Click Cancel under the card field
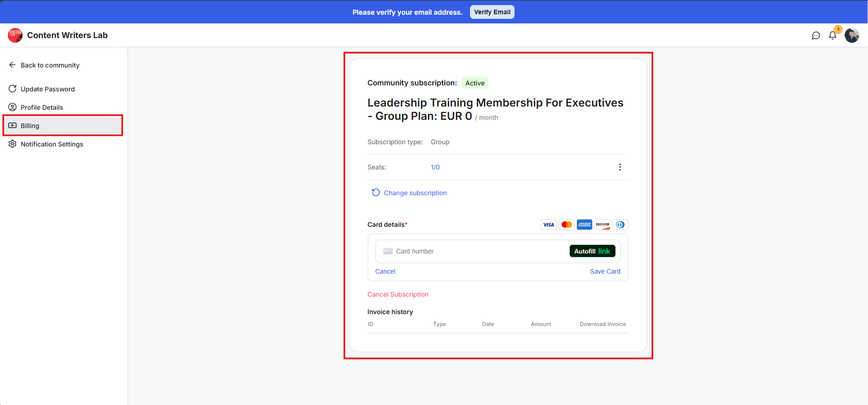Viewport: 868px width, 405px height. point(385,271)
